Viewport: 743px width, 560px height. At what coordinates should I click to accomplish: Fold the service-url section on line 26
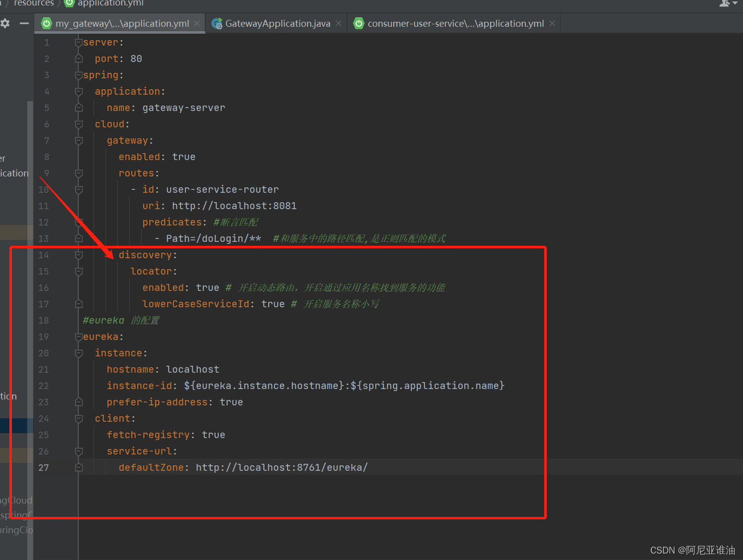coord(78,451)
